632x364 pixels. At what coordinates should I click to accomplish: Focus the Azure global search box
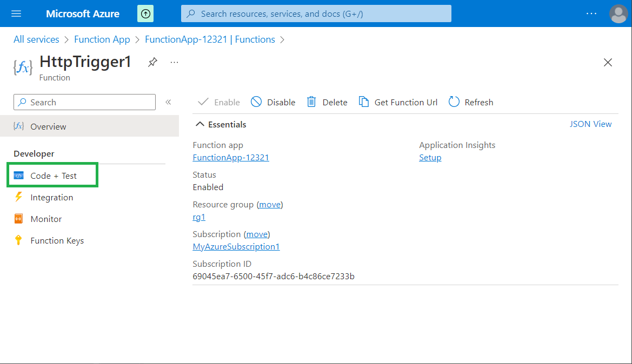coord(316,14)
